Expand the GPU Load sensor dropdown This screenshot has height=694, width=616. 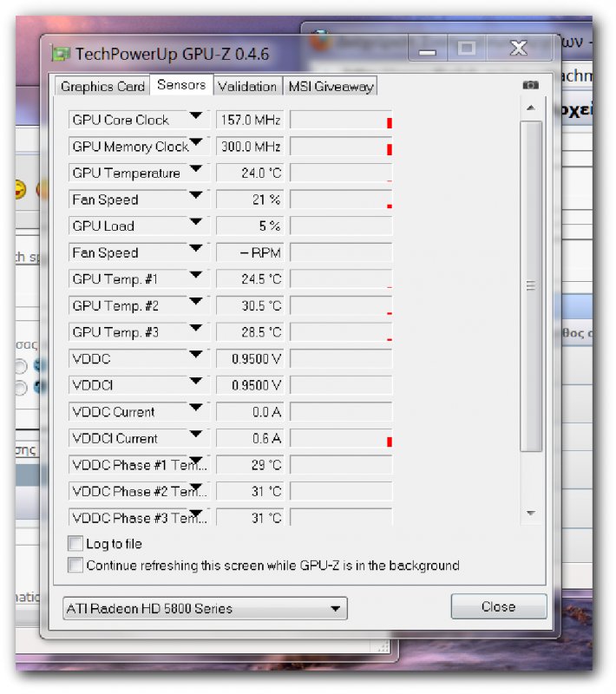[x=195, y=222]
